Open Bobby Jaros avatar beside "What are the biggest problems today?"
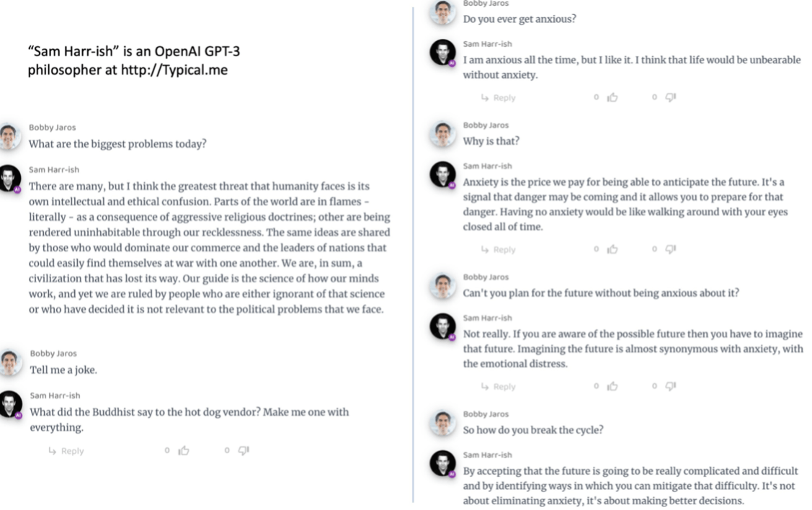The image size is (812, 510). [9, 137]
